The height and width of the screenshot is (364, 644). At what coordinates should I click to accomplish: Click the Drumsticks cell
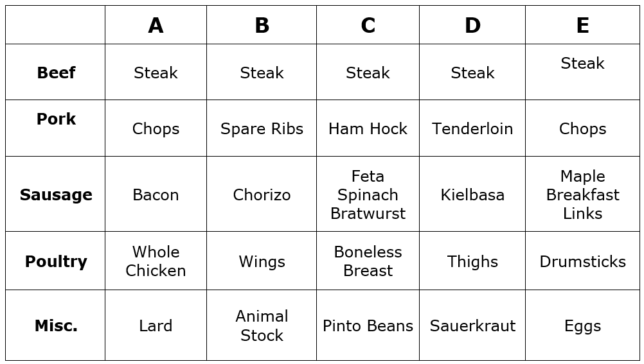tap(582, 261)
